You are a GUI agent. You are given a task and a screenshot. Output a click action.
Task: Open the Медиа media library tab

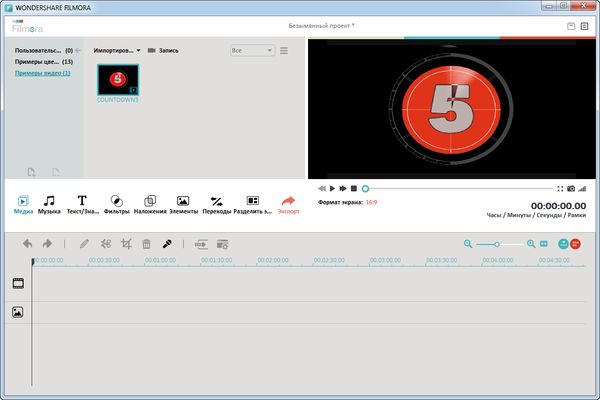point(23,204)
